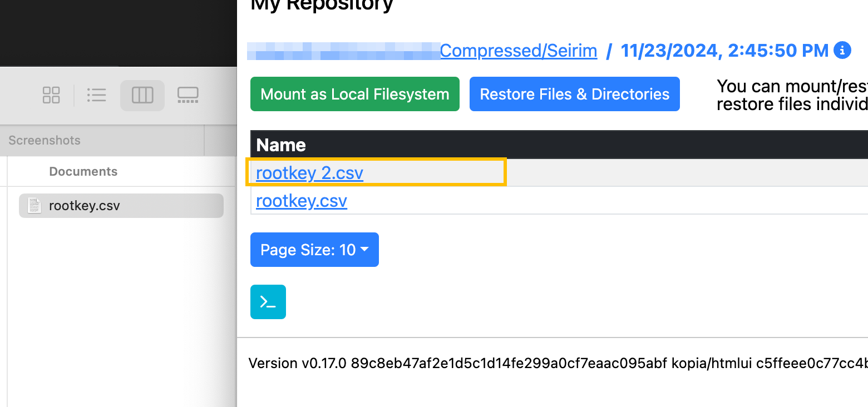Viewport: 868px width, 407px height.
Task: Switch Finder to icon grid view
Action: coord(51,95)
